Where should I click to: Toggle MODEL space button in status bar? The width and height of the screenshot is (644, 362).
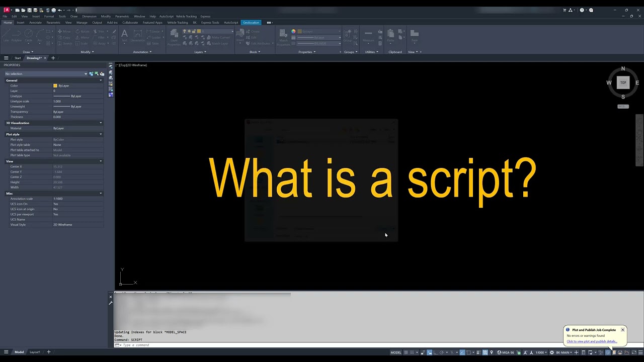396,352
